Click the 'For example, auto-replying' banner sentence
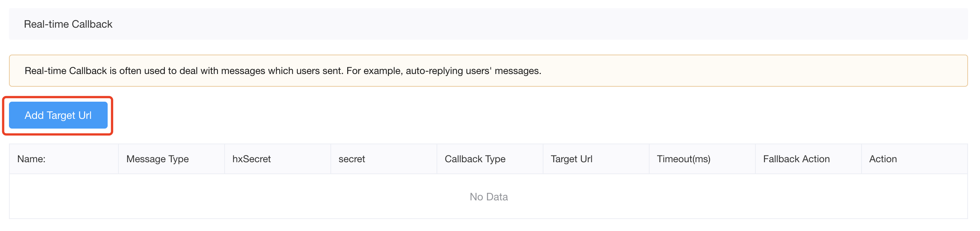The height and width of the screenshot is (231, 980). tap(444, 71)
